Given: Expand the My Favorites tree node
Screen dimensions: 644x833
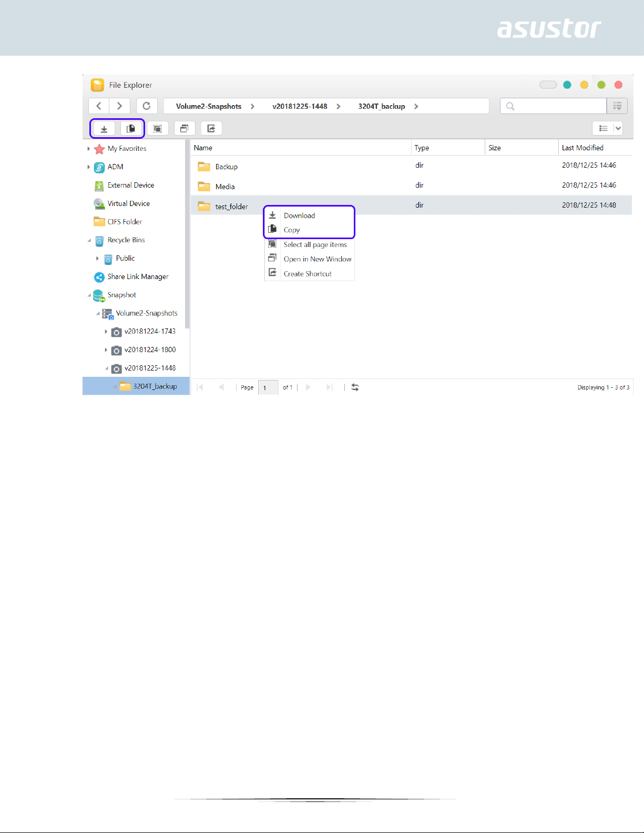Looking at the screenshot, I should (88, 149).
